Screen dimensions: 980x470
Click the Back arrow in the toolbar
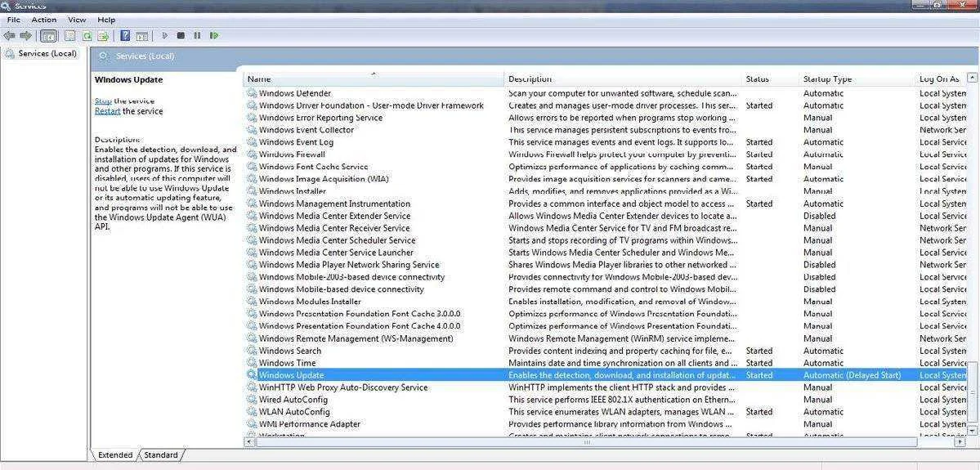[9, 36]
